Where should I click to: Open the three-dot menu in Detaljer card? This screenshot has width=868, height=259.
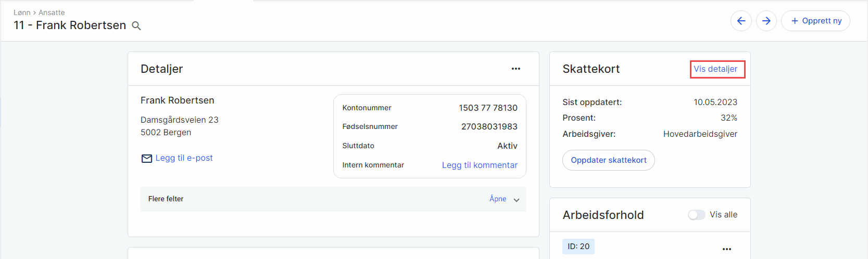(x=515, y=69)
